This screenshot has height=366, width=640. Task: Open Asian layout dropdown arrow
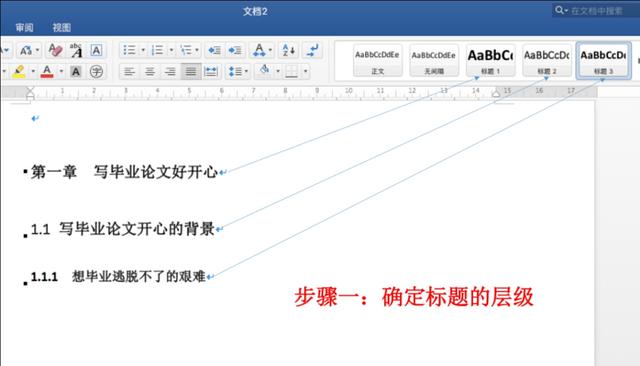click(270, 50)
